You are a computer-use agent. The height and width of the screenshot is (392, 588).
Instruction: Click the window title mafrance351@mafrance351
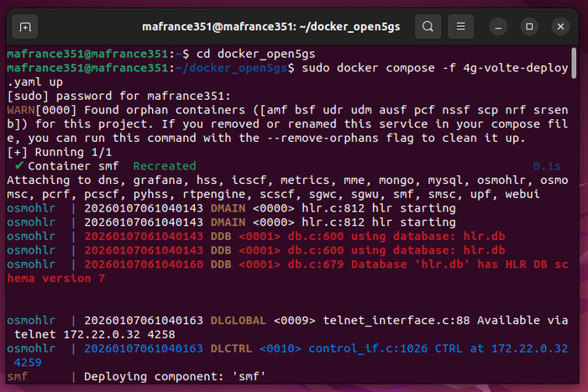click(x=225, y=26)
